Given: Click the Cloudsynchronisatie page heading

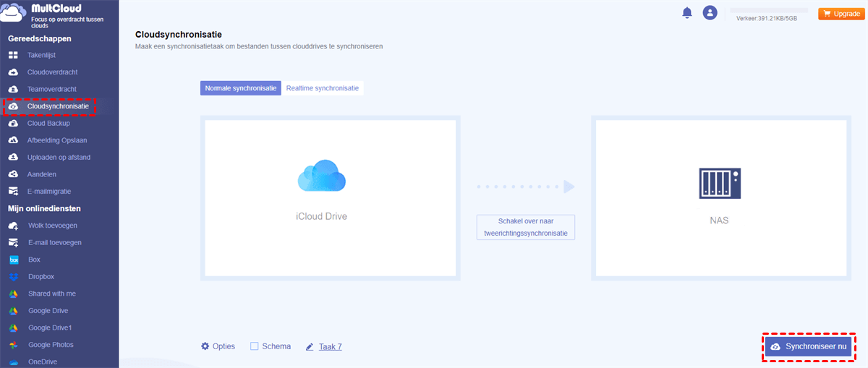Looking at the screenshot, I should tap(179, 35).
